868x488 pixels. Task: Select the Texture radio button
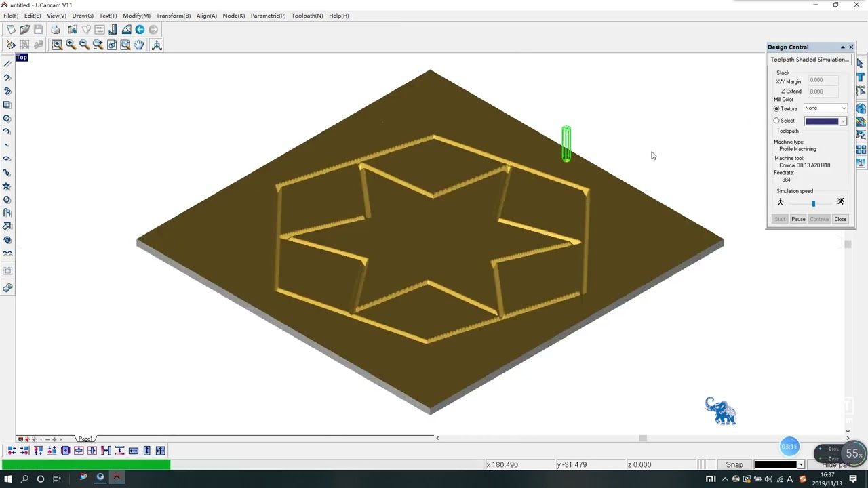776,108
